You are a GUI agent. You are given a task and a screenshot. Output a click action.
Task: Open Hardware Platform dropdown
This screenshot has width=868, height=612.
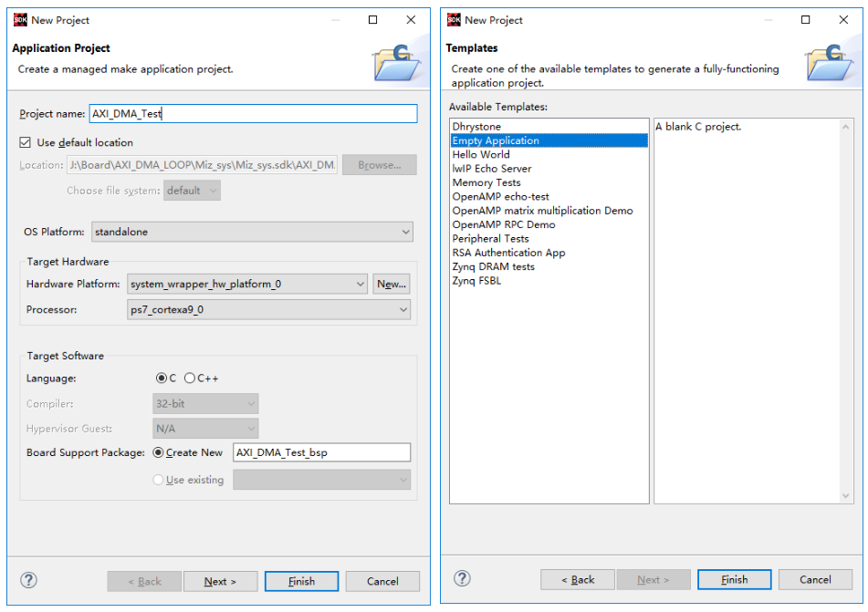tap(247, 284)
